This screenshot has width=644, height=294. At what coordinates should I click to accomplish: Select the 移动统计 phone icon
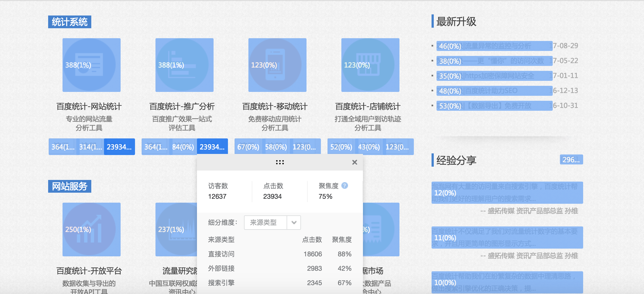tap(277, 65)
